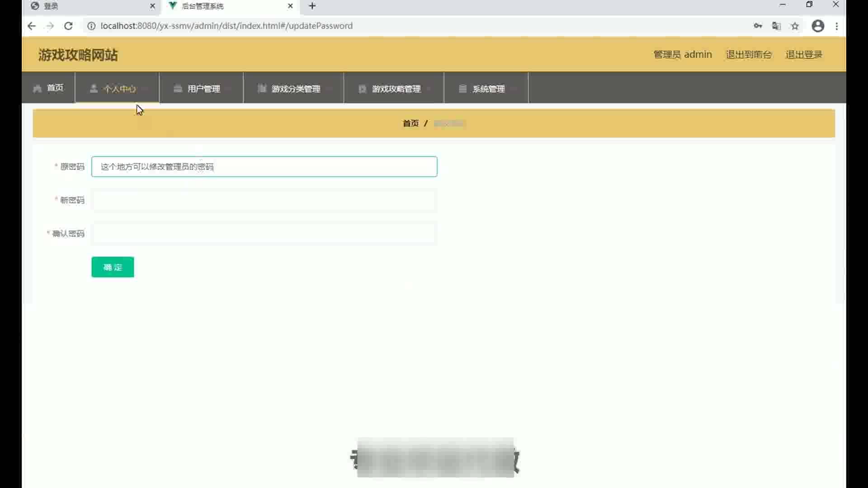Bookmark this page with the star icon
The width and height of the screenshot is (868, 488).
coord(795,26)
